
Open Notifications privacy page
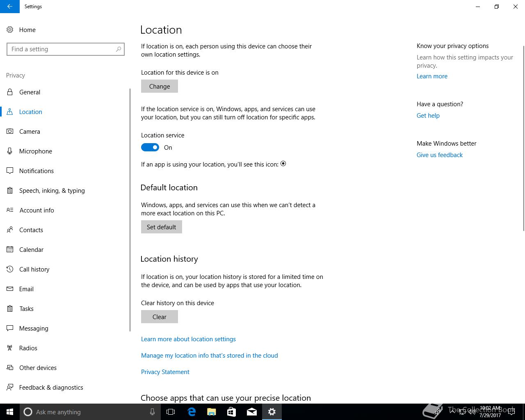[x=66, y=171]
